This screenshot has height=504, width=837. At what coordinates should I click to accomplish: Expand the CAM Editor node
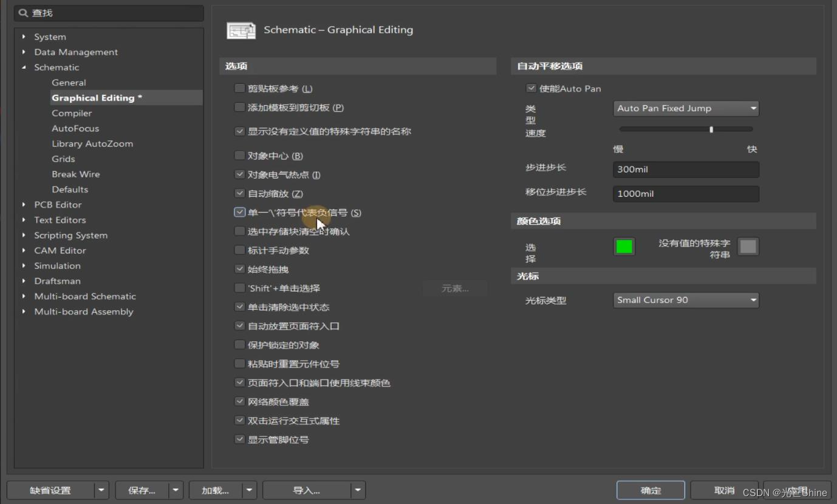[x=24, y=250]
